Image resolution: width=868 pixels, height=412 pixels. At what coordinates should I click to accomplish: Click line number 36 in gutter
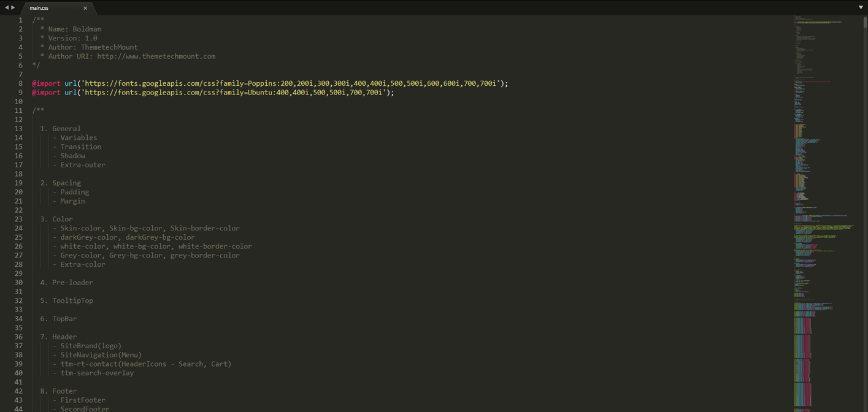(x=18, y=337)
